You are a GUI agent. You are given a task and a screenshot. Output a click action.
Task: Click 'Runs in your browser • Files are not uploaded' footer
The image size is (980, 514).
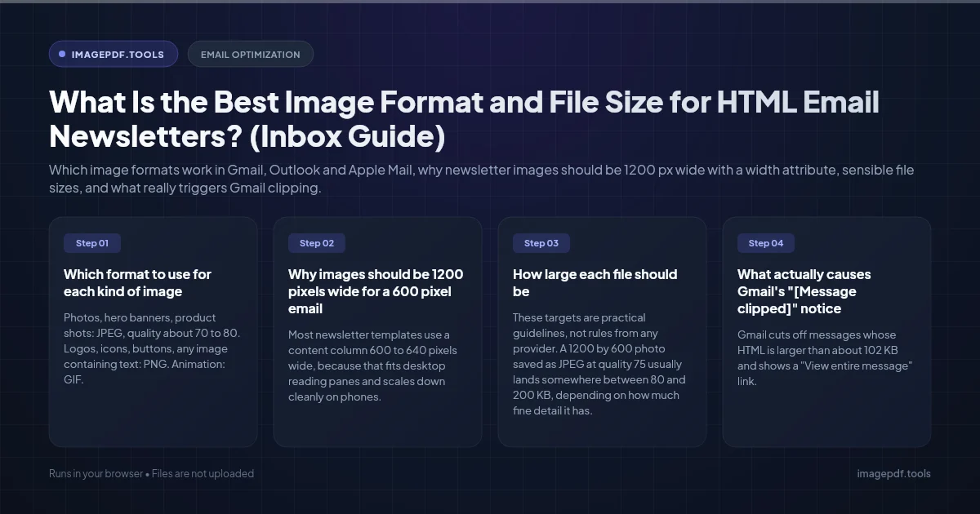151,473
